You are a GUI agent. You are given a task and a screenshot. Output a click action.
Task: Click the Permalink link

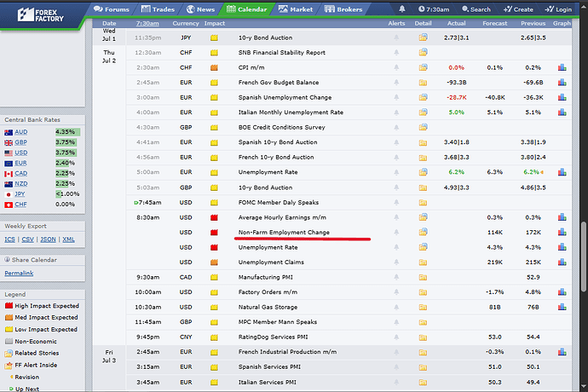click(19, 273)
